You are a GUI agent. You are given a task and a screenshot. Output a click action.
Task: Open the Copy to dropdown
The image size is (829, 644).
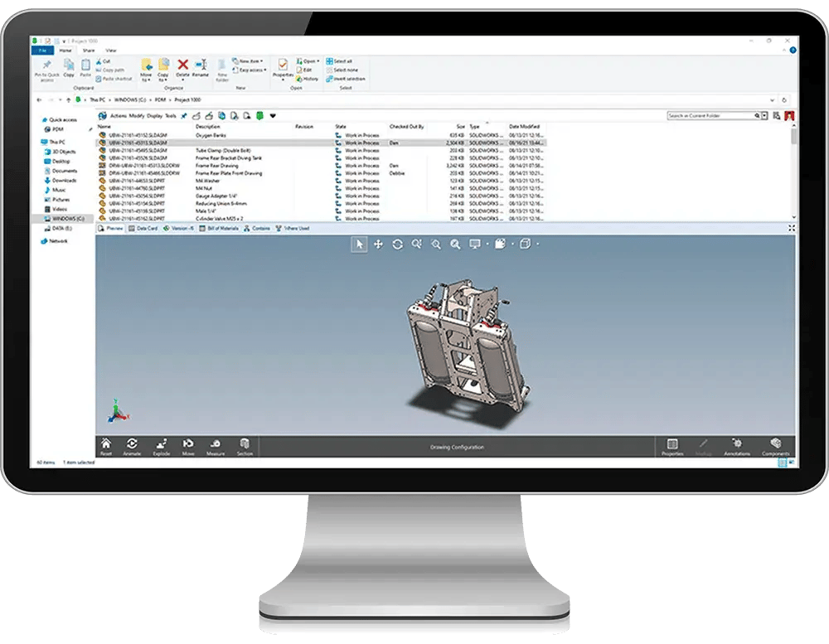tap(162, 70)
